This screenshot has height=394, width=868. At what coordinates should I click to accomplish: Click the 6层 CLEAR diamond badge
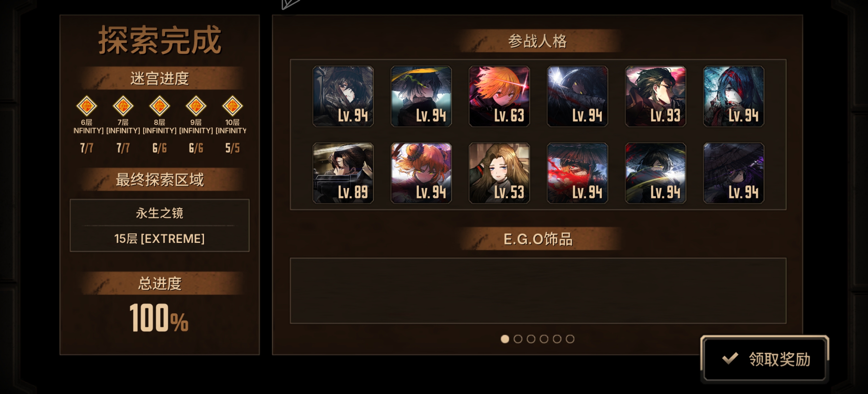click(x=86, y=106)
